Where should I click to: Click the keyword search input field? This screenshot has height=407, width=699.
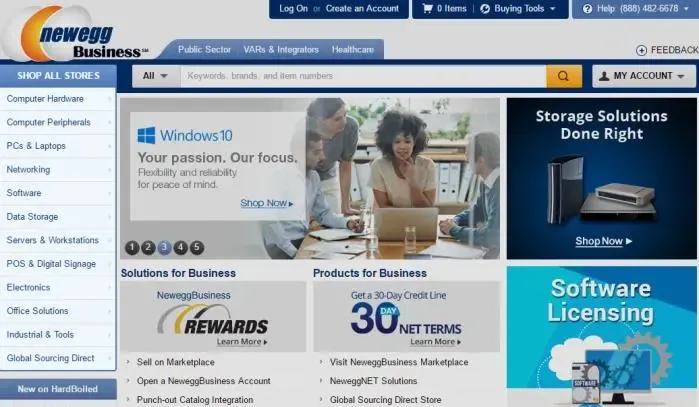(363, 76)
